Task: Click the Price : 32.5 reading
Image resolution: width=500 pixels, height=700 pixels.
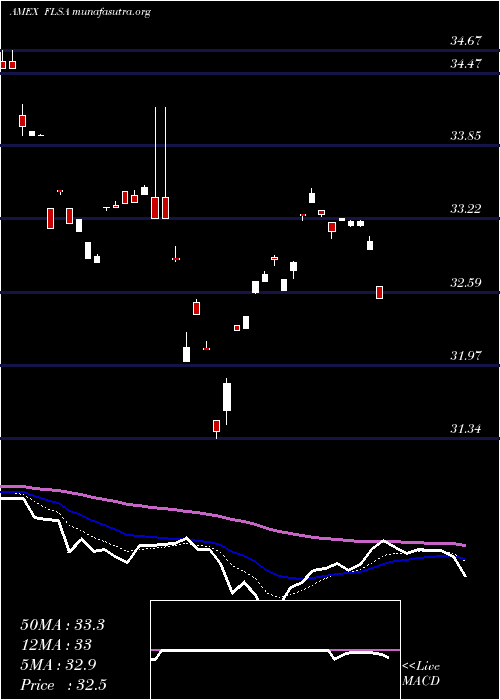Action: pyautogui.click(x=63, y=685)
